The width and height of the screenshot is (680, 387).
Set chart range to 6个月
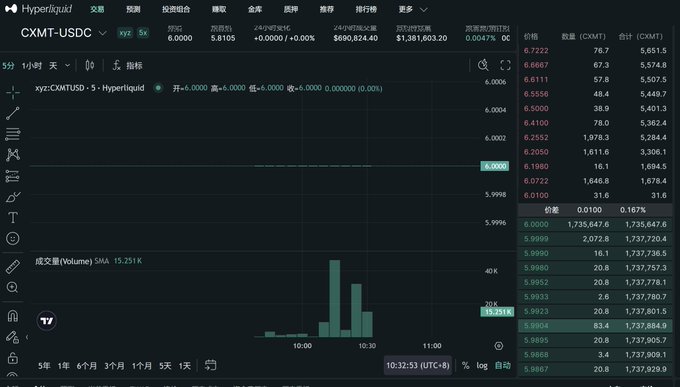[x=87, y=366]
